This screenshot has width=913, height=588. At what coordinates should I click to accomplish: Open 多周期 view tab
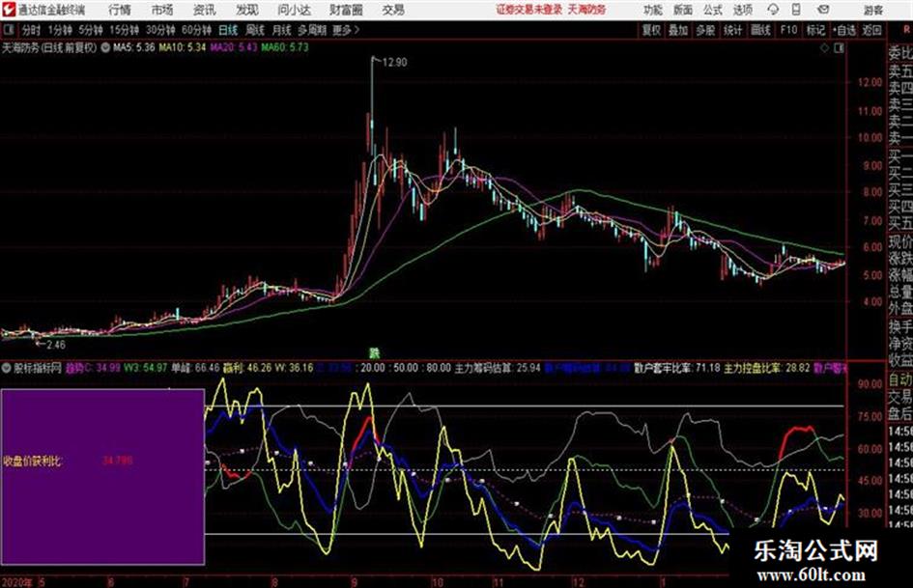pos(312,30)
